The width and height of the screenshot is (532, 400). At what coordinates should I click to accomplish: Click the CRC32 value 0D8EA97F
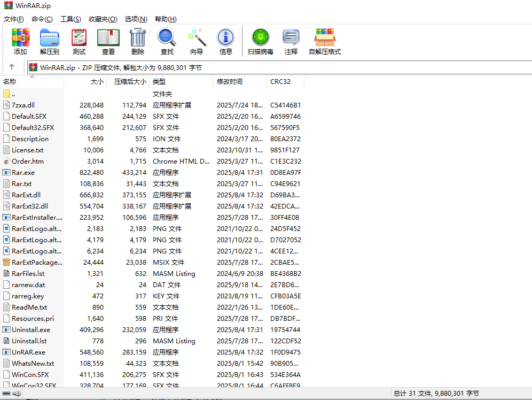coord(286,173)
